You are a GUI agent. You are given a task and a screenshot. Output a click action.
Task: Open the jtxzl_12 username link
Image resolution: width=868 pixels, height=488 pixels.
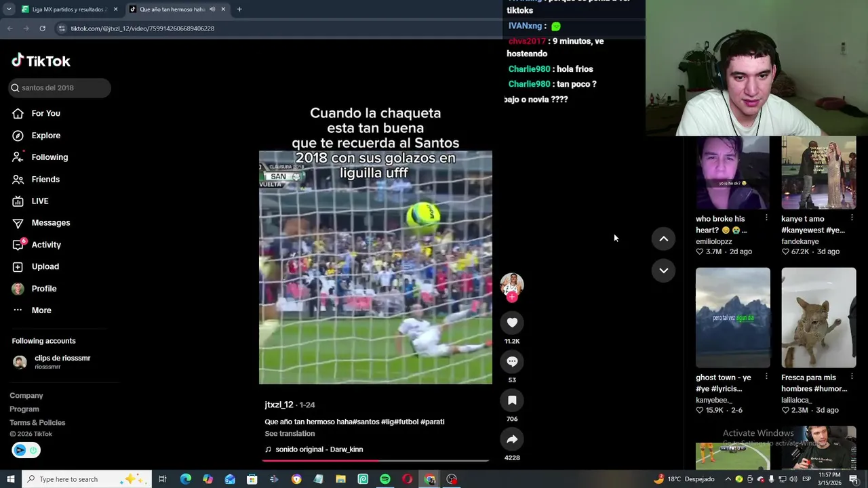pyautogui.click(x=279, y=405)
